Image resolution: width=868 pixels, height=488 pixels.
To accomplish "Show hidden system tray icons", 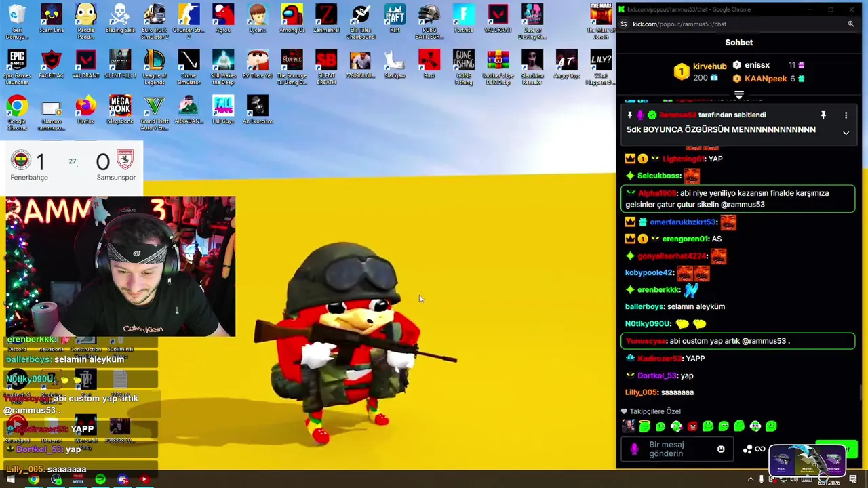I will (x=751, y=479).
